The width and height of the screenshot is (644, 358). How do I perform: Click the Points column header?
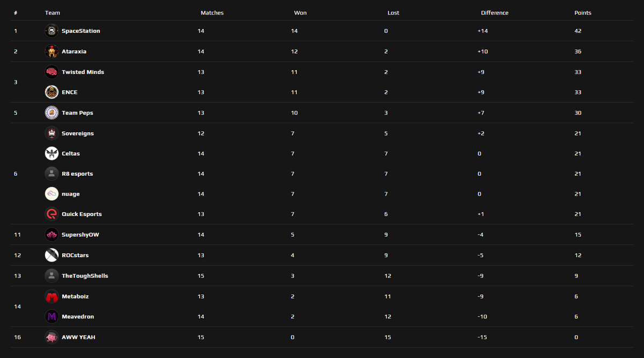(x=583, y=13)
